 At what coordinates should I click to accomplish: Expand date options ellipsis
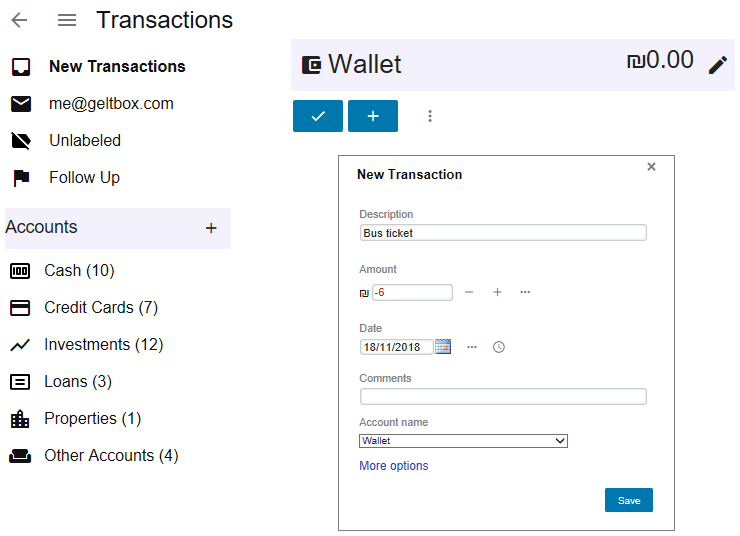coord(472,347)
